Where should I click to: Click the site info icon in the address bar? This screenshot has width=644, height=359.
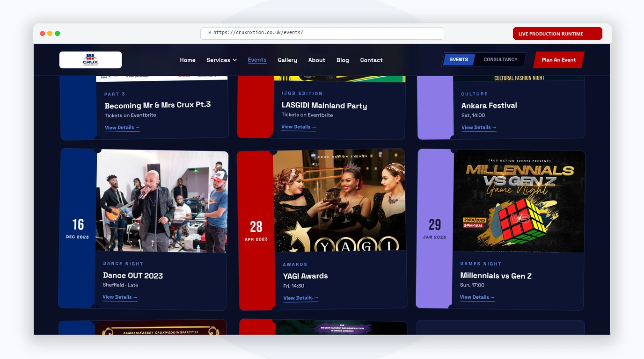click(x=209, y=33)
